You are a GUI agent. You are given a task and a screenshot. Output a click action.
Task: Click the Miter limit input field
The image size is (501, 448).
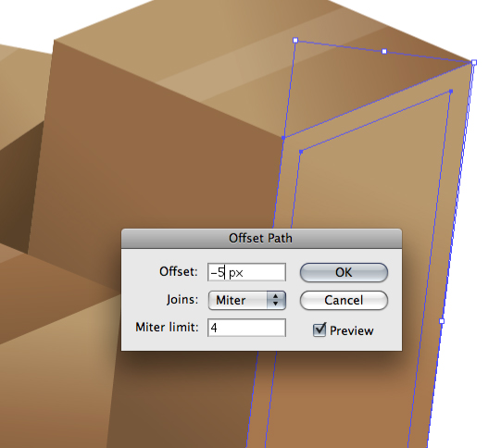[x=246, y=328]
